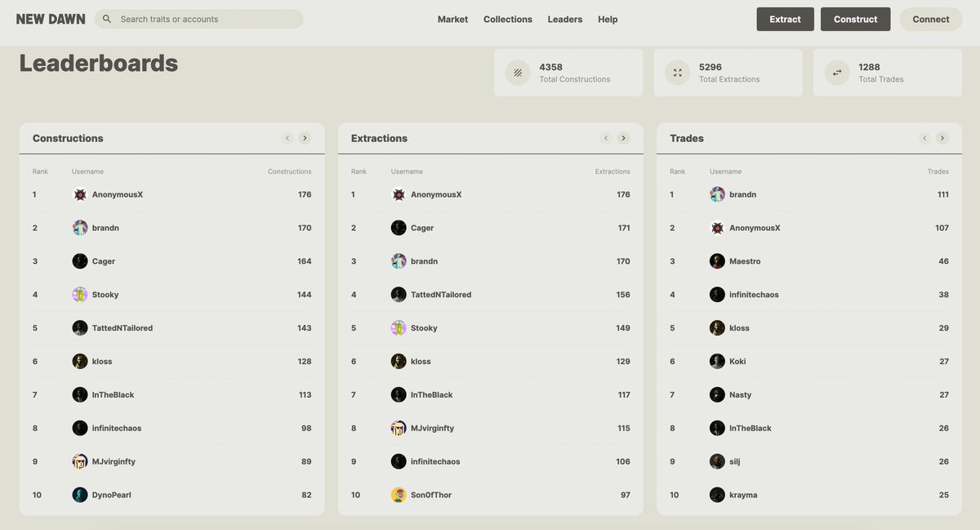Click the 1288 Total Trades value
Image resolution: width=980 pixels, height=530 pixels.
(870, 67)
